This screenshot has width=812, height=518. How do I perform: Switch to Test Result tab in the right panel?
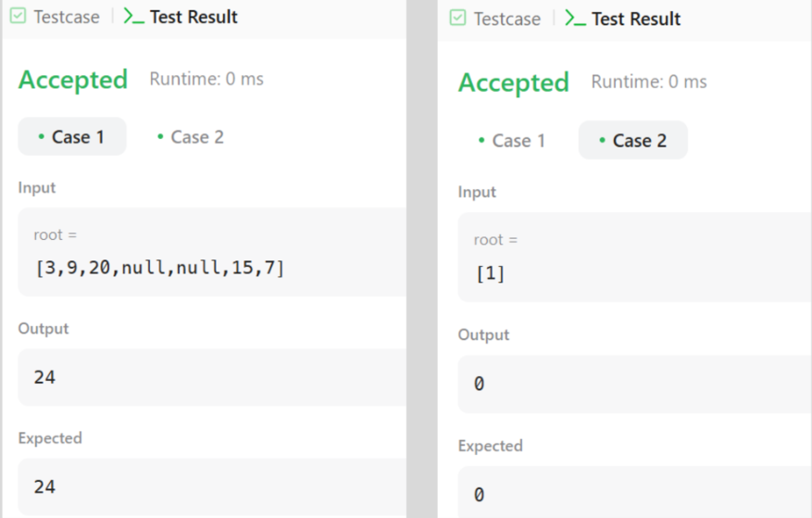[635, 19]
